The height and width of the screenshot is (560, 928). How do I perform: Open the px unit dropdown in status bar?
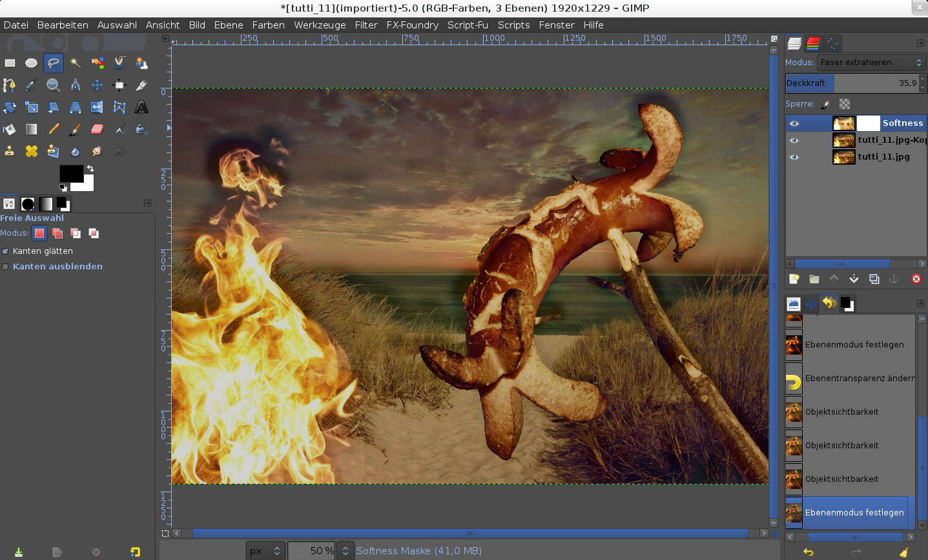[265, 551]
